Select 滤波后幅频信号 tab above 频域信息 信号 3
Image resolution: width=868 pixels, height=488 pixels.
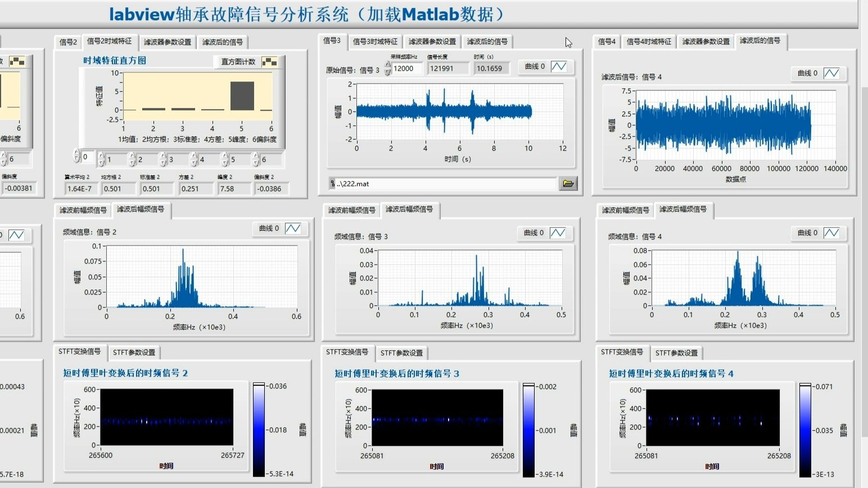pyautogui.click(x=409, y=209)
